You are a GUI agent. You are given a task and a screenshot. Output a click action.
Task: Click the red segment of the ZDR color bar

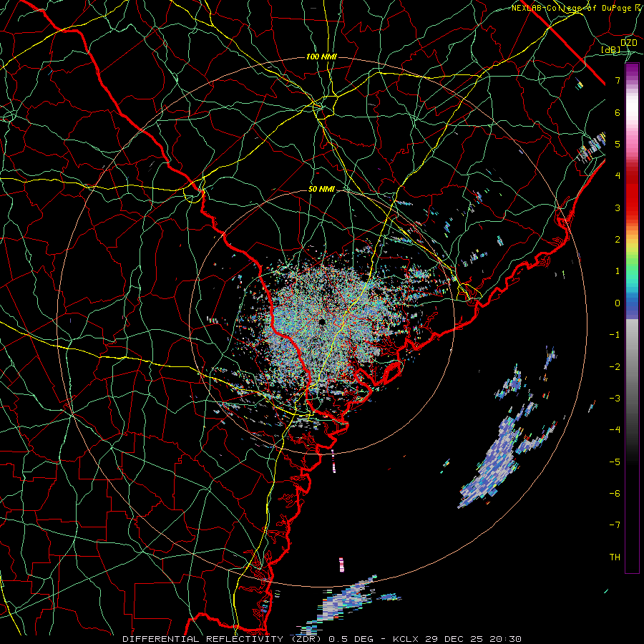point(632,193)
